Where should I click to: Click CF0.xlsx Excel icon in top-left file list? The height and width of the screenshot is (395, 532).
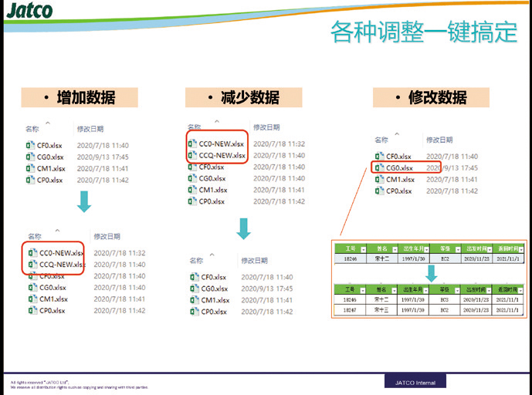coord(30,145)
